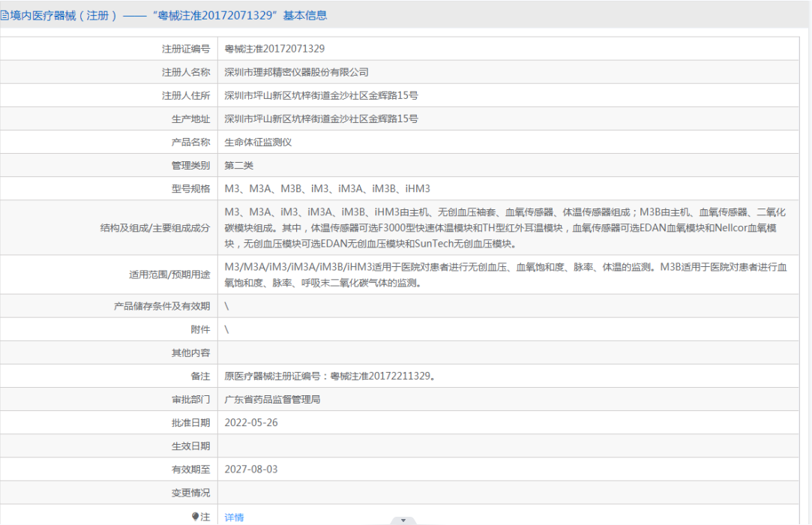This screenshot has width=812, height=525.
Task: Click the 生产地址 address value
Action: pyautogui.click(x=321, y=118)
